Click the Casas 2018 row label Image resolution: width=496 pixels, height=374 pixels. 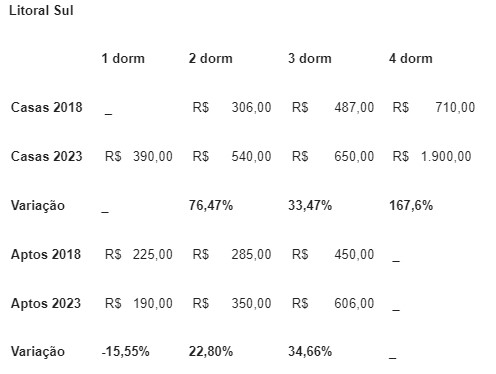point(46,107)
